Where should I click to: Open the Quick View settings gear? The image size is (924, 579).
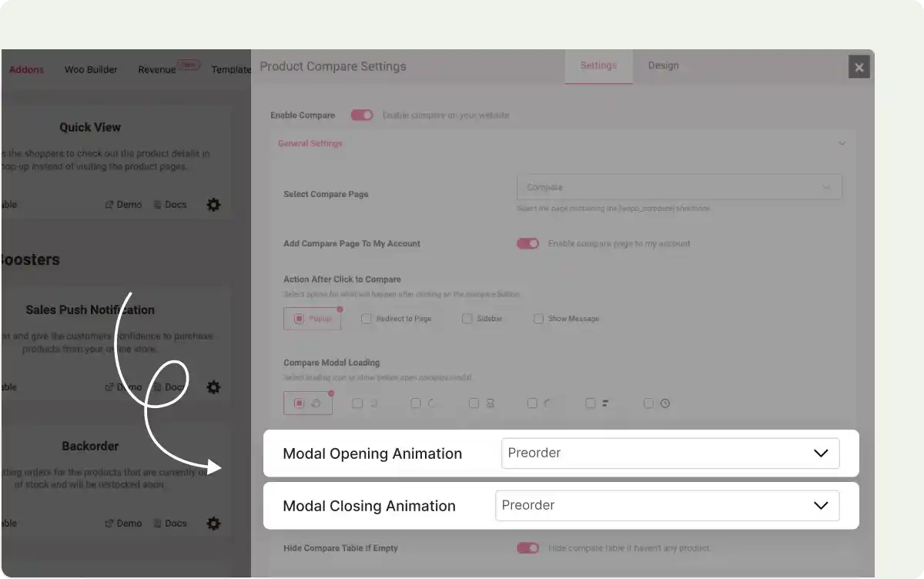tap(213, 204)
